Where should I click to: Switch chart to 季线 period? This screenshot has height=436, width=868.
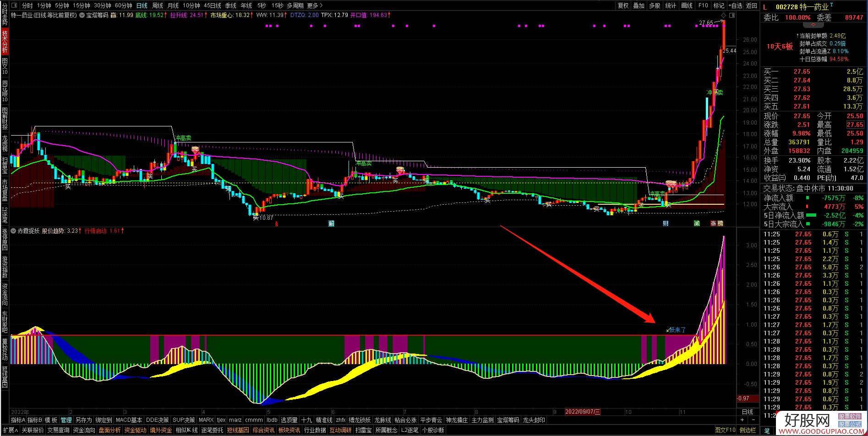231,5
